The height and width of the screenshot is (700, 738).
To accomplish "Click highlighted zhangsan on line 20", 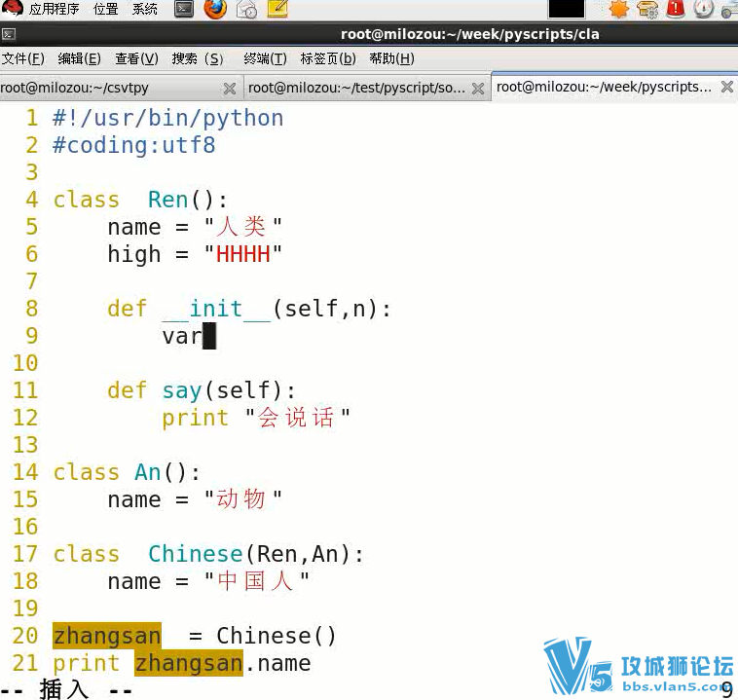I will coord(107,636).
